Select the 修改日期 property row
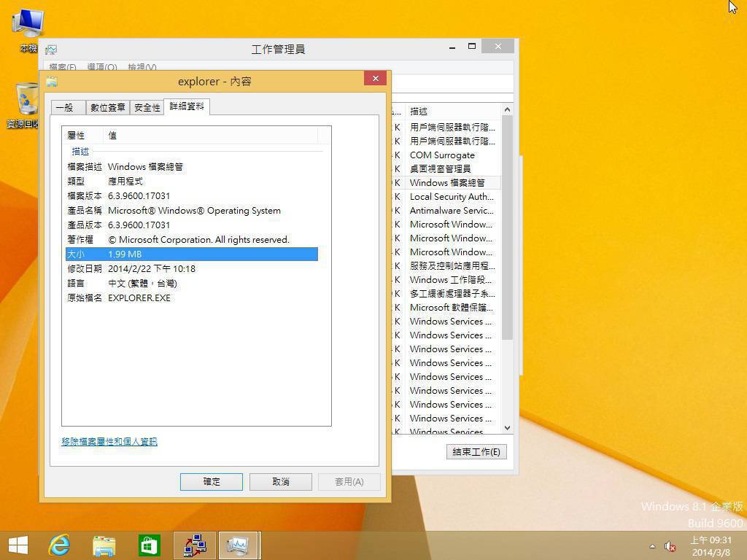The image size is (747, 560). (x=192, y=268)
